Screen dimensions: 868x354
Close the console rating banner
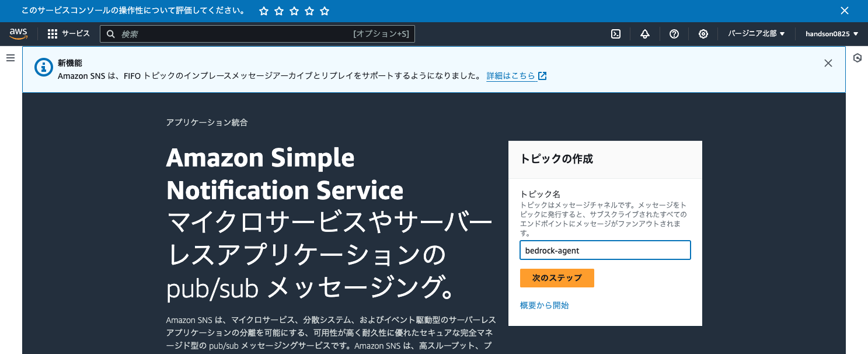point(844,11)
